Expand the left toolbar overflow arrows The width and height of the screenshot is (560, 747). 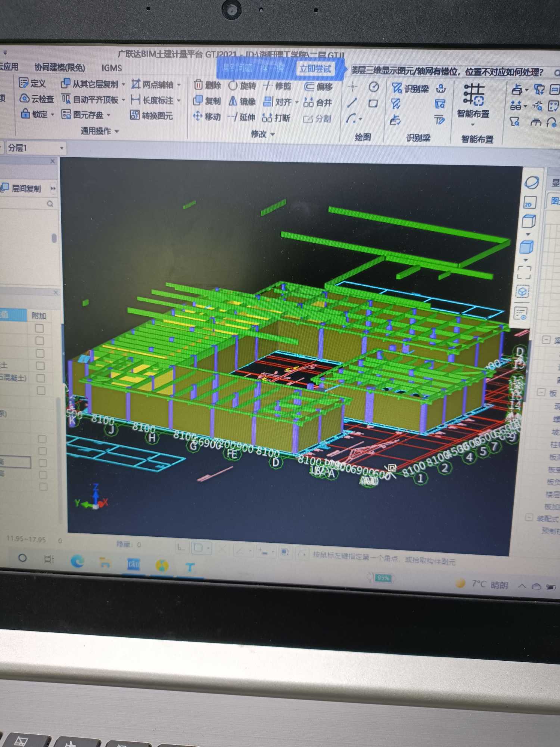[x=53, y=188]
